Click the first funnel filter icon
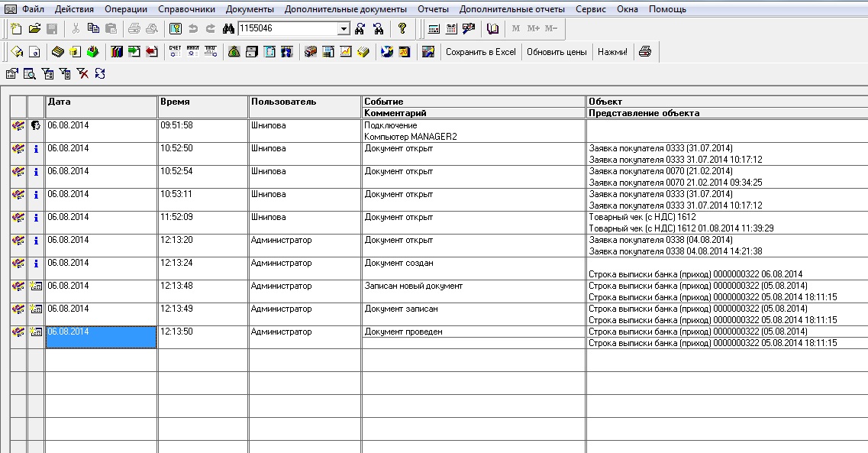868x453 pixels. 47,73
